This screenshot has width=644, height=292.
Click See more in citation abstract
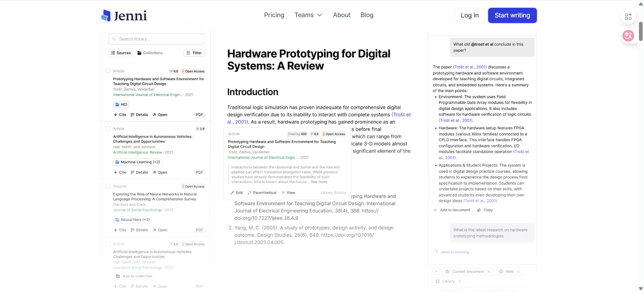click(x=319, y=182)
